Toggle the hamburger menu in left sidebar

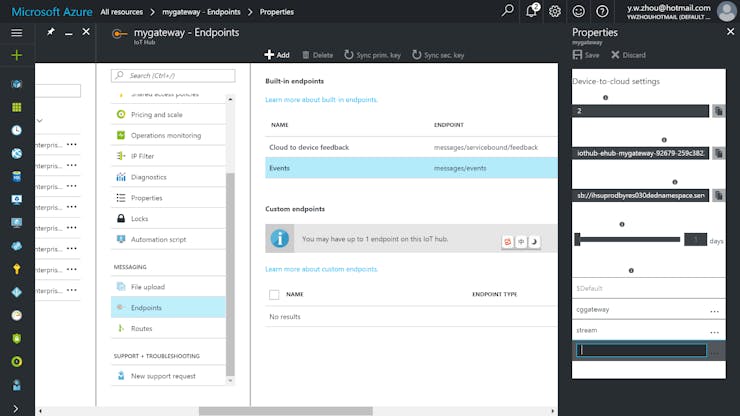16,32
